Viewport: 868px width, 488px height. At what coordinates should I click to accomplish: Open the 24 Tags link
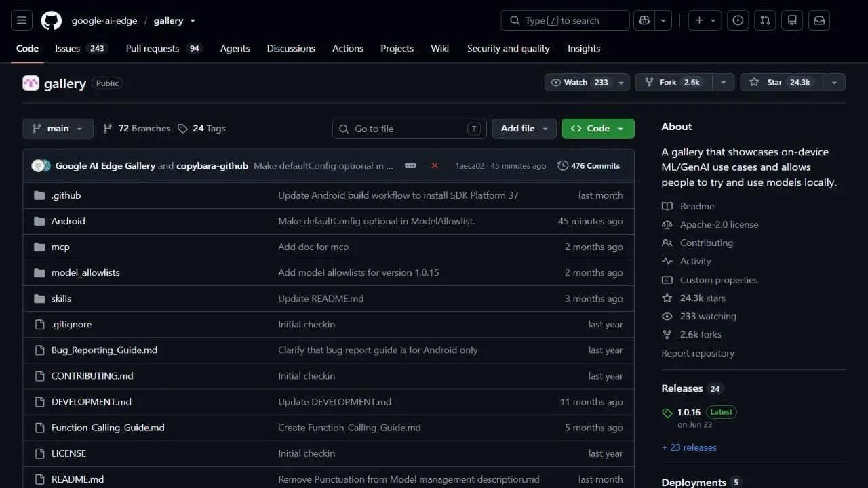click(201, 129)
